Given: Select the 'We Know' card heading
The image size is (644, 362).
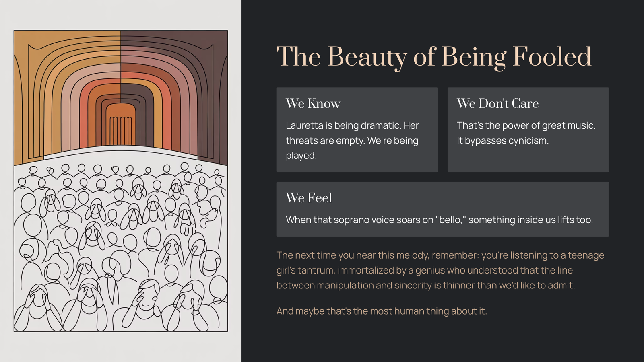Looking at the screenshot, I should (x=313, y=103).
